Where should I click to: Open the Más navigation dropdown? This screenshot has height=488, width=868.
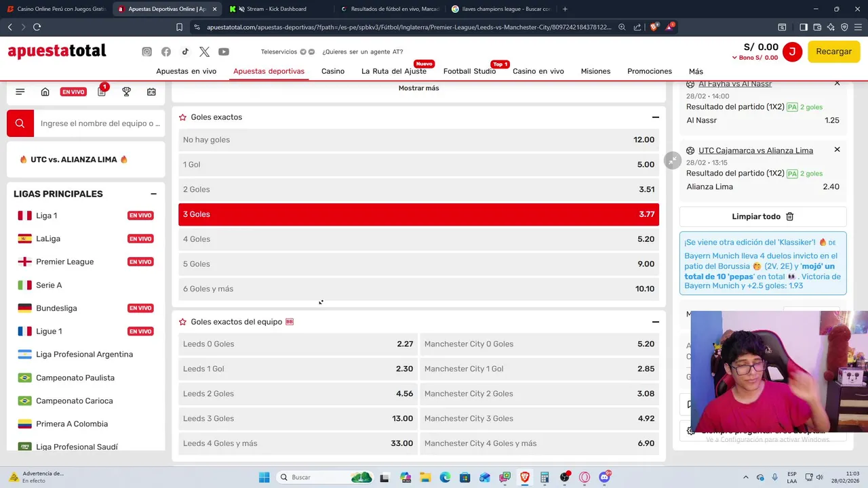tap(696, 71)
